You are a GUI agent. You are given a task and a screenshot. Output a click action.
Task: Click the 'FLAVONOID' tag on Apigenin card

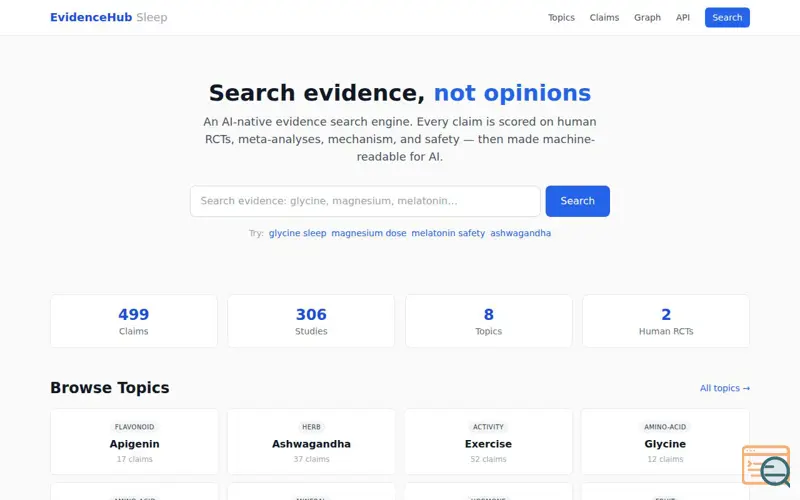134,427
